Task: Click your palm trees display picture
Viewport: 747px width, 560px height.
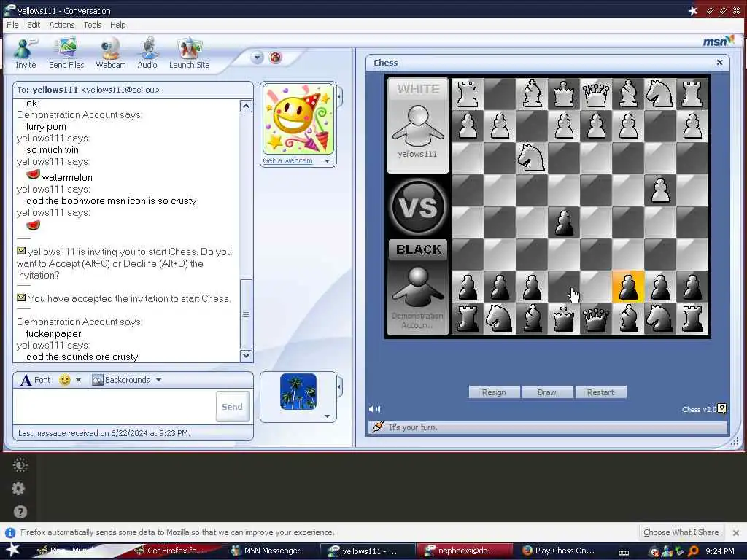Action: [298, 392]
